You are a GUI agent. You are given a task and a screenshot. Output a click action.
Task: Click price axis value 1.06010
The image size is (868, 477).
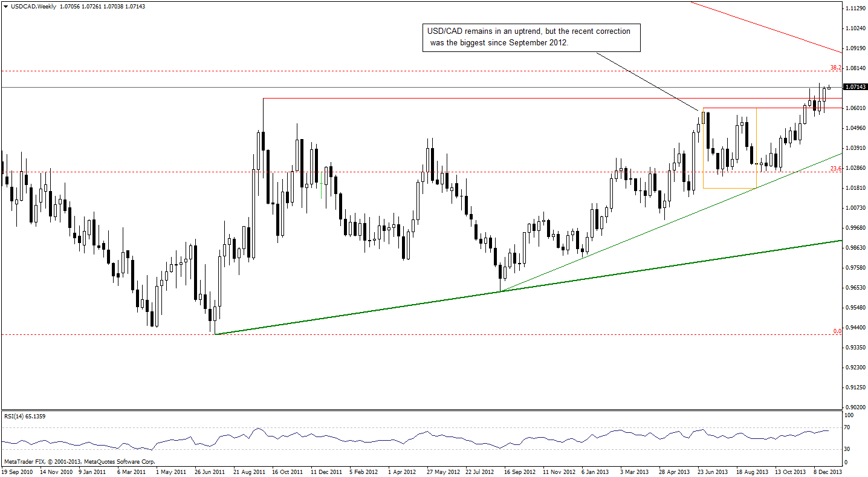(x=855, y=108)
